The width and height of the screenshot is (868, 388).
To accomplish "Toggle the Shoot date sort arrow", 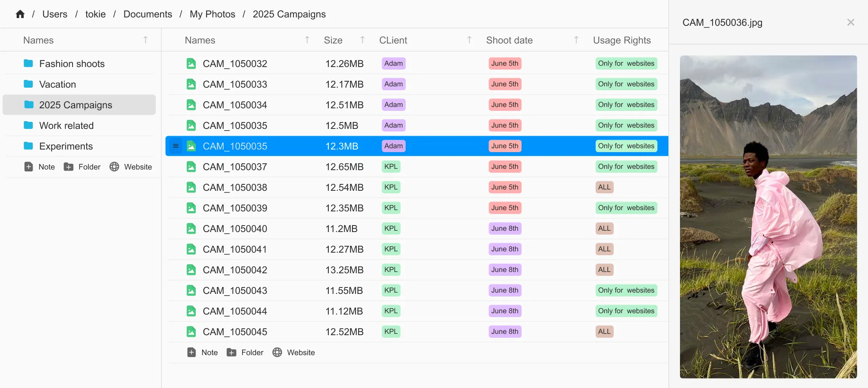I will point(575,40).
